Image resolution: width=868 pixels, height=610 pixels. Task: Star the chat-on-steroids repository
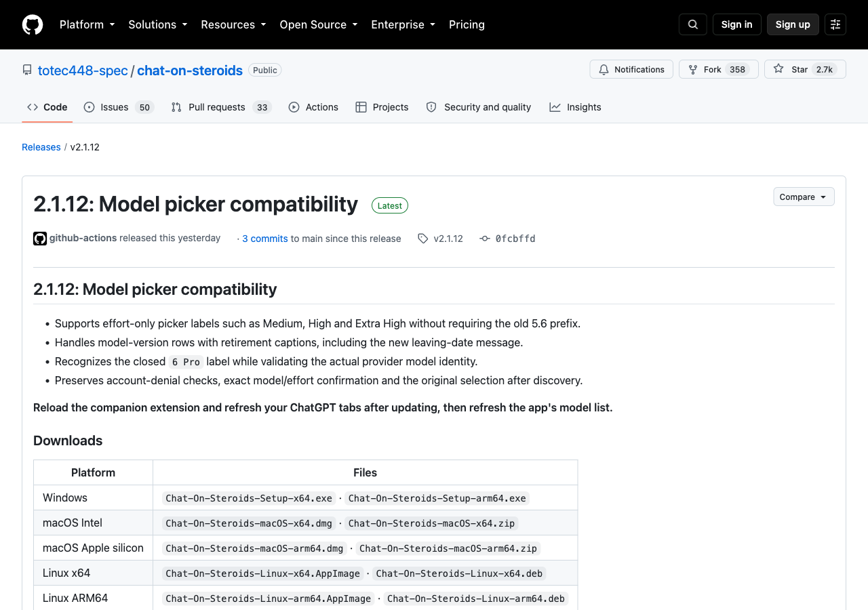pyautogui.click(x=805, y=69)
